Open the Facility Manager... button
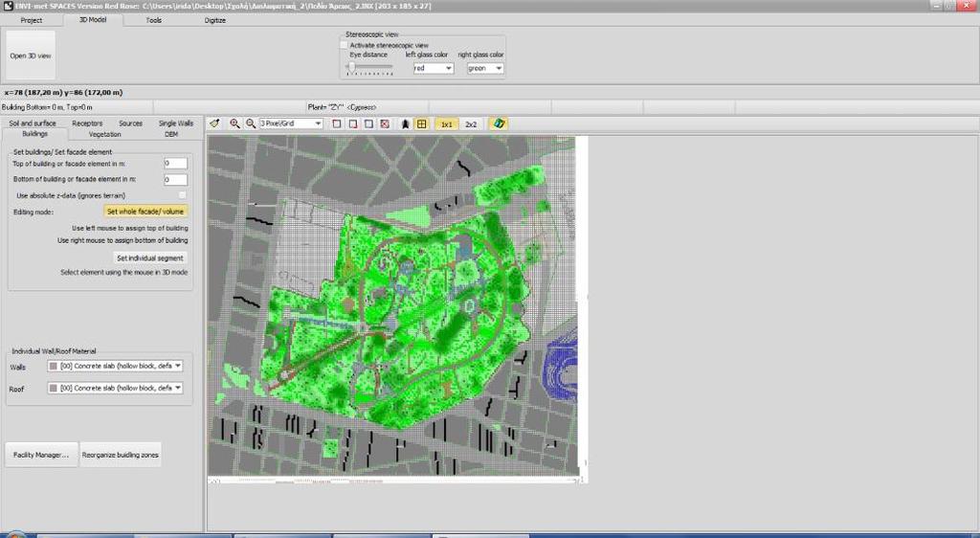The image size is (980, 538). [41, 455]
